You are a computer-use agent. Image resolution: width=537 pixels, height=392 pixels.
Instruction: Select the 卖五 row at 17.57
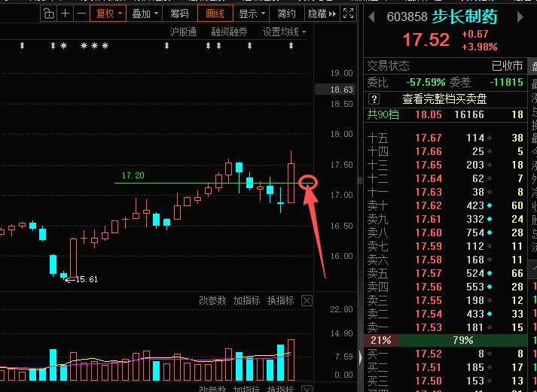[445, 273]
